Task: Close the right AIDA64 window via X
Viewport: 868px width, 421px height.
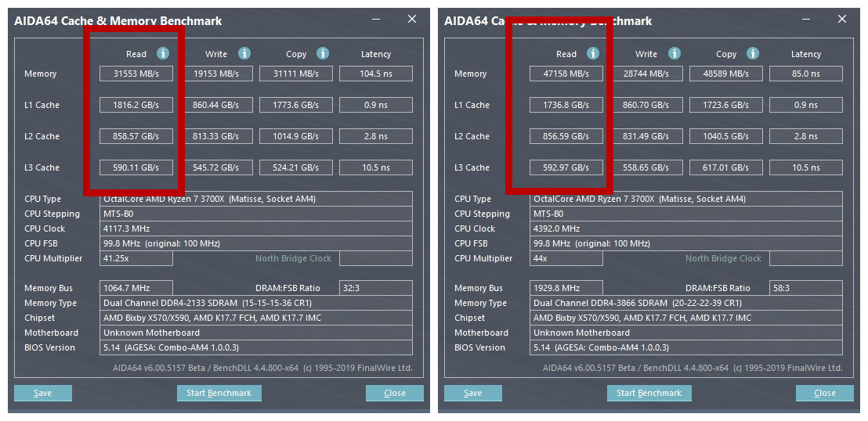Action: tap(842, 19)
